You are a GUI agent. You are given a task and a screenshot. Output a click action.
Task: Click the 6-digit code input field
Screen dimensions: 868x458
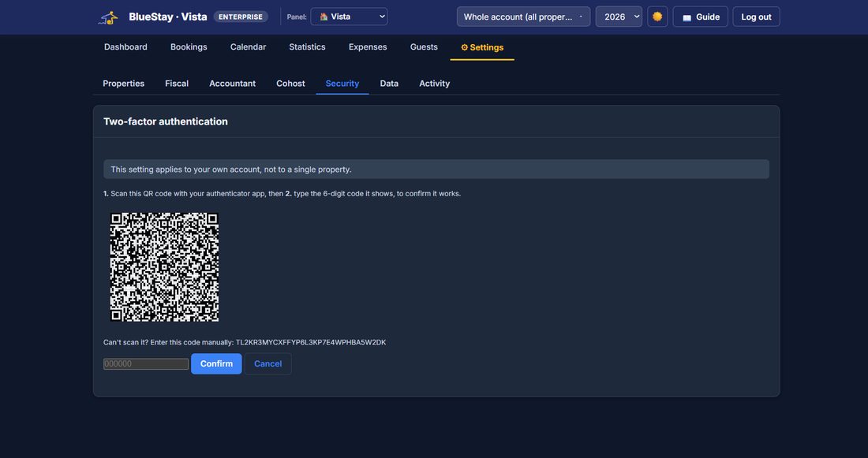(146, 364)
